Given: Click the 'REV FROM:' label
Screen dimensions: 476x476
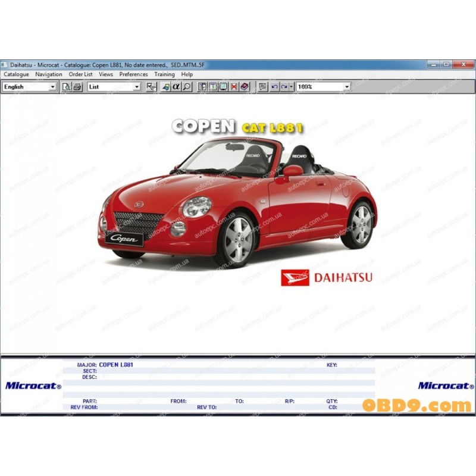Looking at the screenshot, I should click(84, 408).
